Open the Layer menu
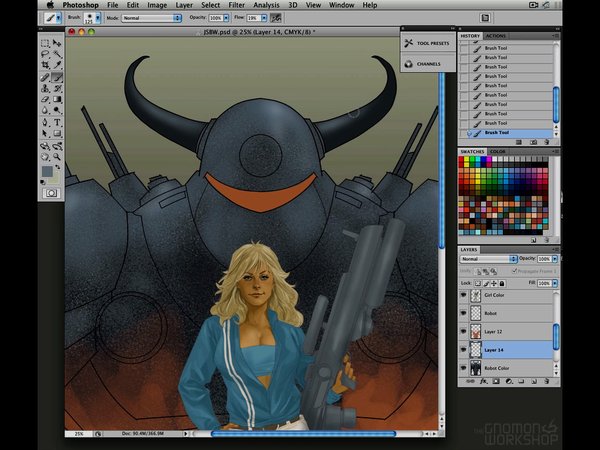The height and width of the screenshot is (450, 600). [x=184, y=5]
